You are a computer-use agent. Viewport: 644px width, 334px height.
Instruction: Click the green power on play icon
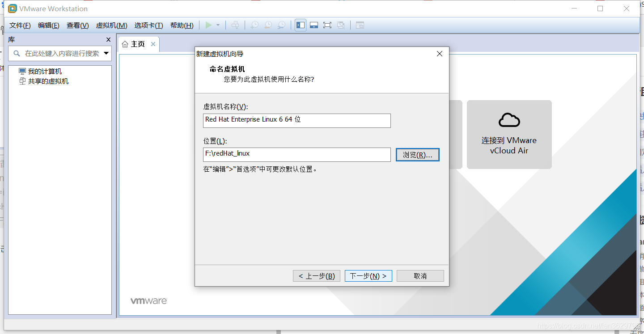(208, 25)
